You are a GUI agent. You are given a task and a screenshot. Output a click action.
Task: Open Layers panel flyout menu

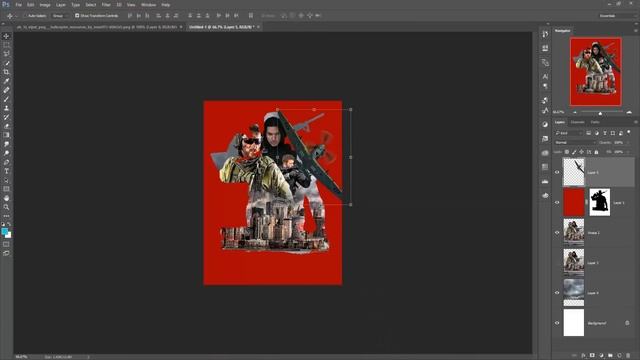pos(636,122)
